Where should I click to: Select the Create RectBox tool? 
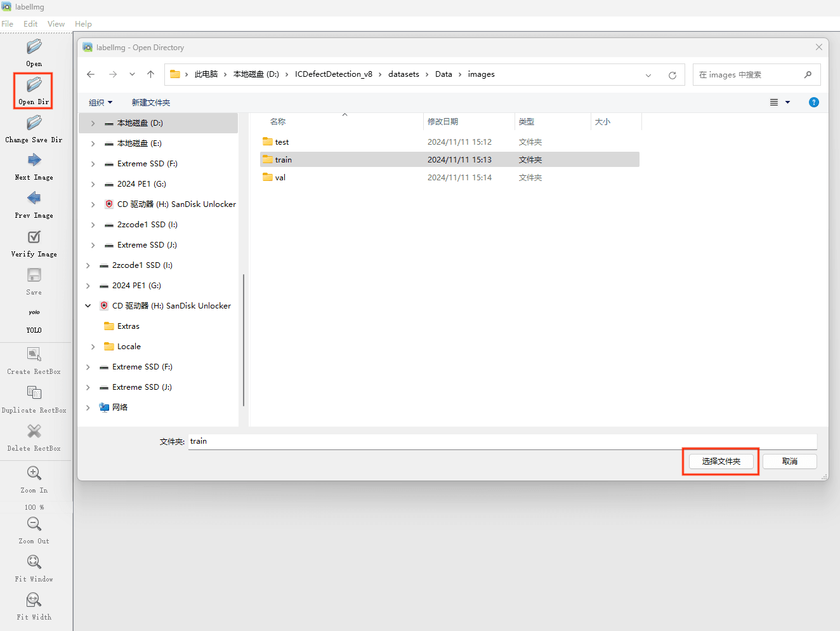[34, 354]
